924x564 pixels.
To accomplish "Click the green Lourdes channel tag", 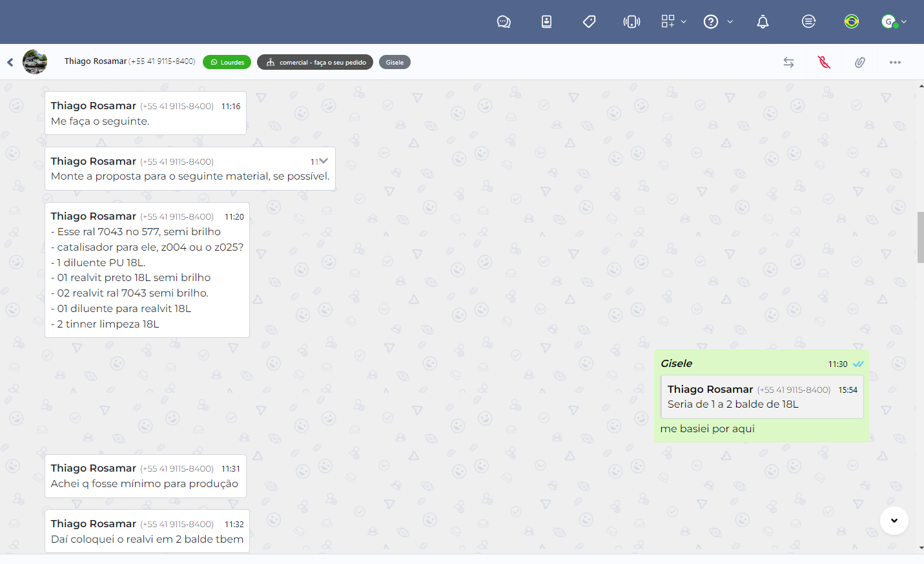I will 227,63.
